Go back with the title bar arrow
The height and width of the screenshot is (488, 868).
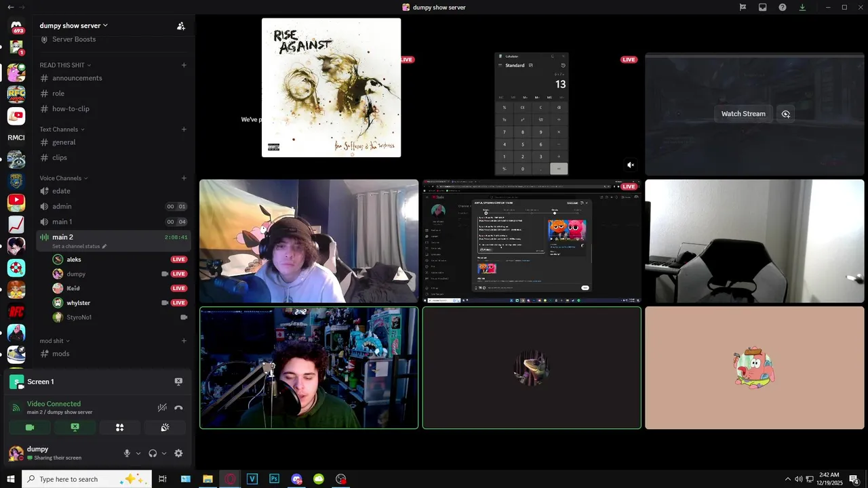tap(10, 7)
